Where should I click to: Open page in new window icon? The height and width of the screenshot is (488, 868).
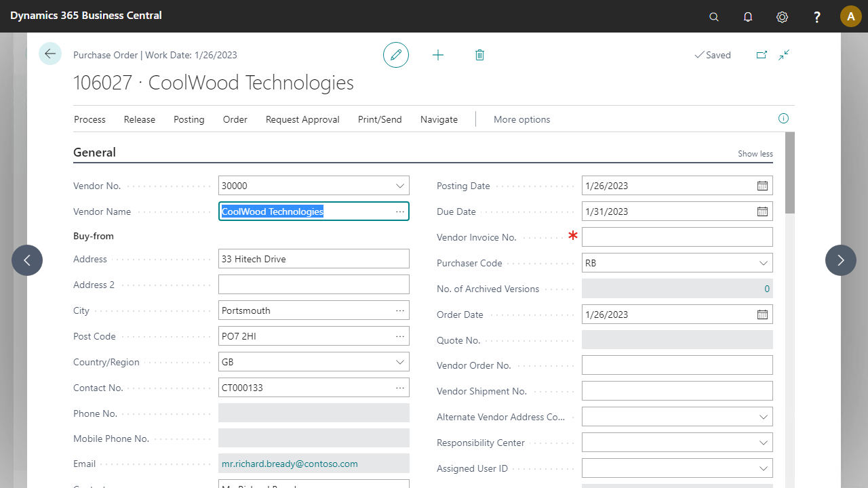tap(762, 55)
